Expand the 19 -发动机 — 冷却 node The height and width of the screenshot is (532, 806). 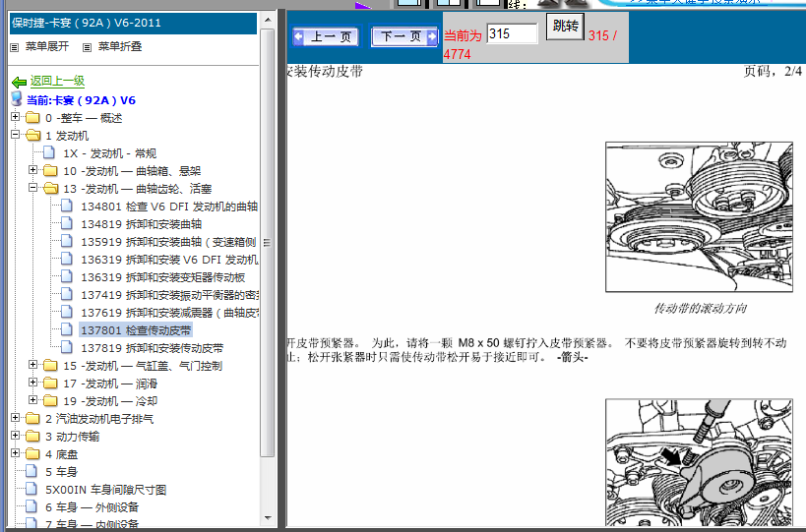(32, 399)
